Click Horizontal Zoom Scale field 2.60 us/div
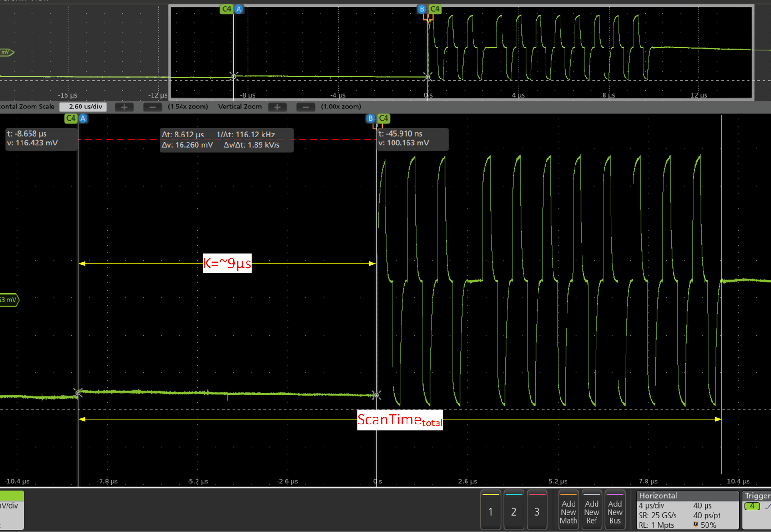The image size is (771, 532). point(83,107)
